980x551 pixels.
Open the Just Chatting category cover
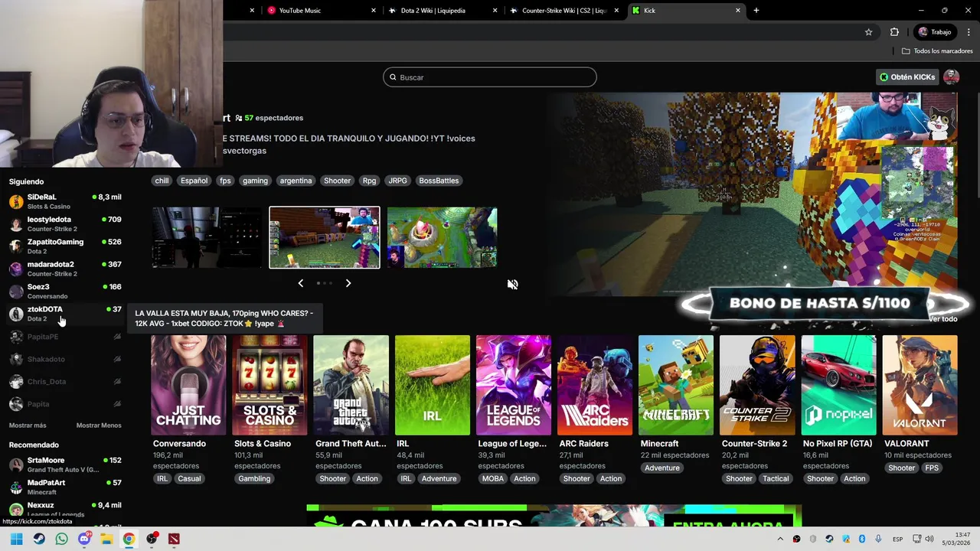[x=188, y=385]
